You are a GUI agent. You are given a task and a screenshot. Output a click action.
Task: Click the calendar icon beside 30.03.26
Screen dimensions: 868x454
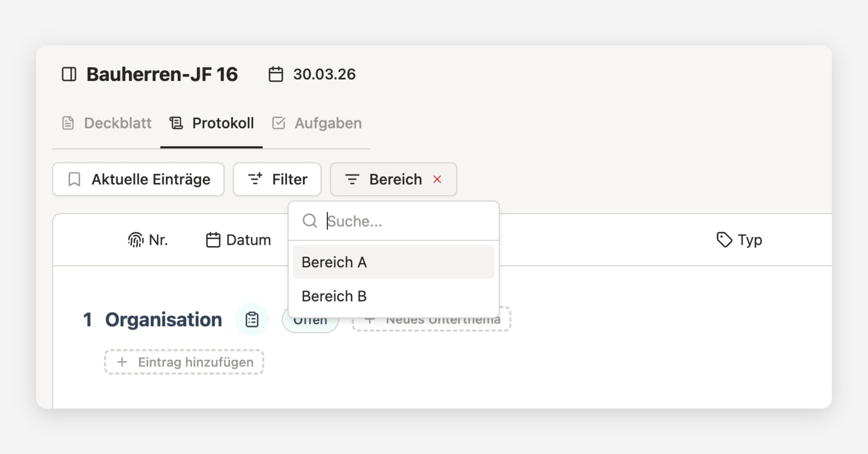(x=276, y=74)
